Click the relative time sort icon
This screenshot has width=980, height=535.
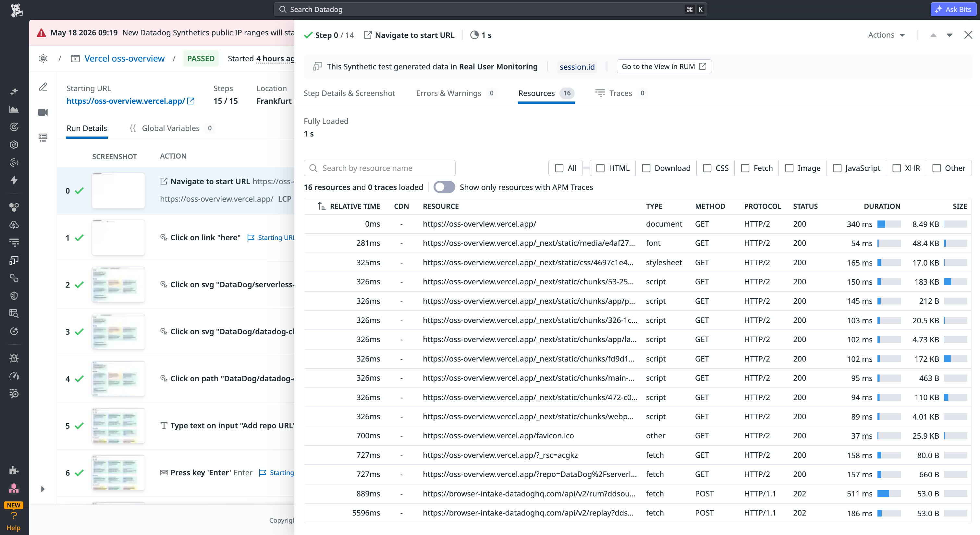(322, 206)
